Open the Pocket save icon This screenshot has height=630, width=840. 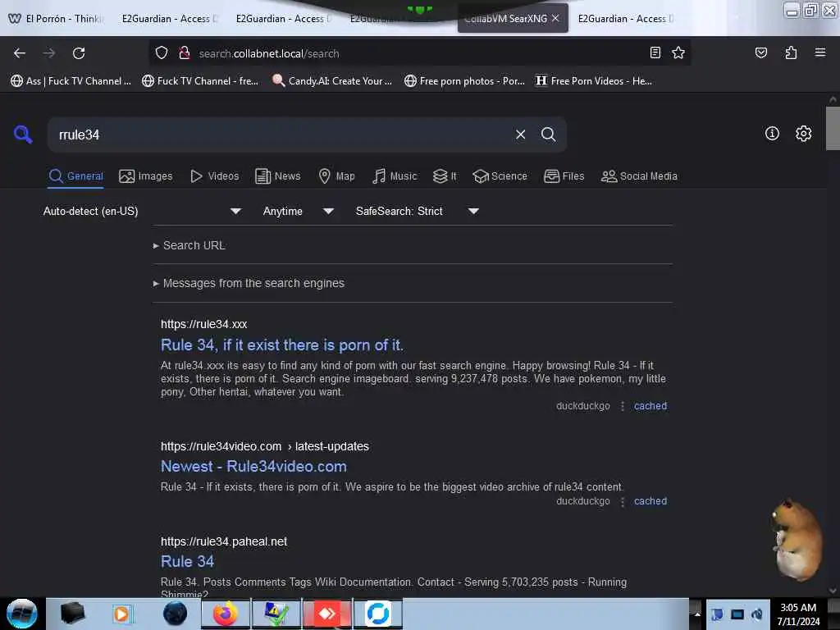pyautogui.click(x=760, y=52)
